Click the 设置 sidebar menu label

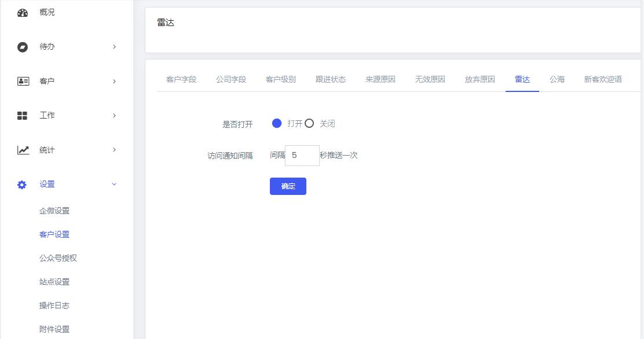tap(47, 185)
